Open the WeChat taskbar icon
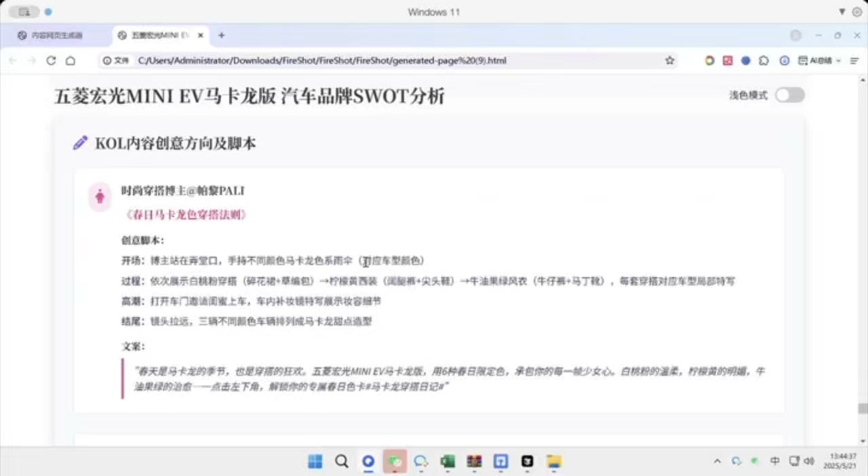 395,462
